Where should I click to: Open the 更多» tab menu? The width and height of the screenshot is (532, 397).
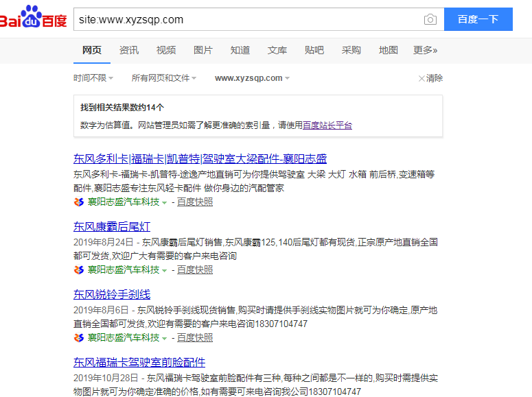click(x=425, y=50)
